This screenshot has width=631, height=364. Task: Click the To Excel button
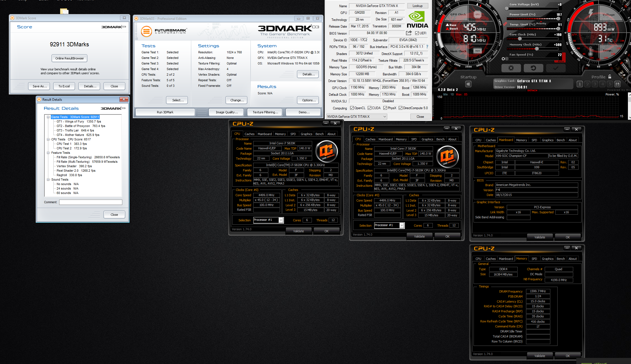[x=64, y=86]
